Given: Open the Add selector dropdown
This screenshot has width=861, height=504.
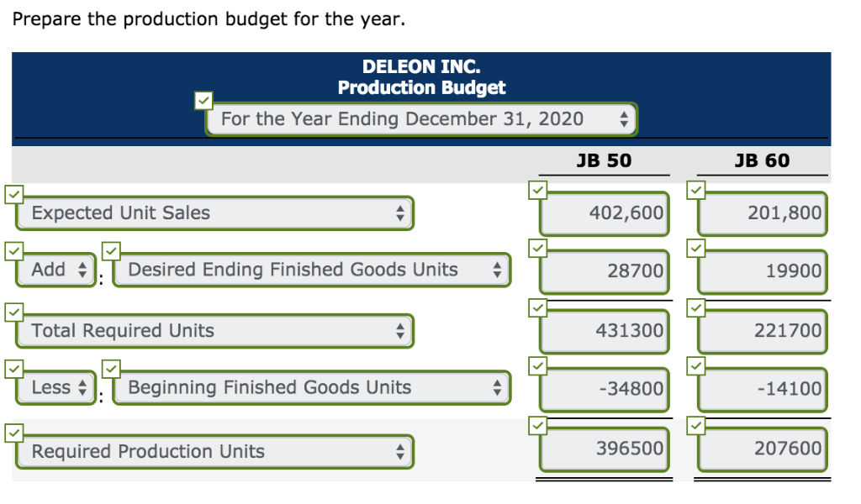Looking at the screenshot, I should pyautogui.click(x=55, y=270).
